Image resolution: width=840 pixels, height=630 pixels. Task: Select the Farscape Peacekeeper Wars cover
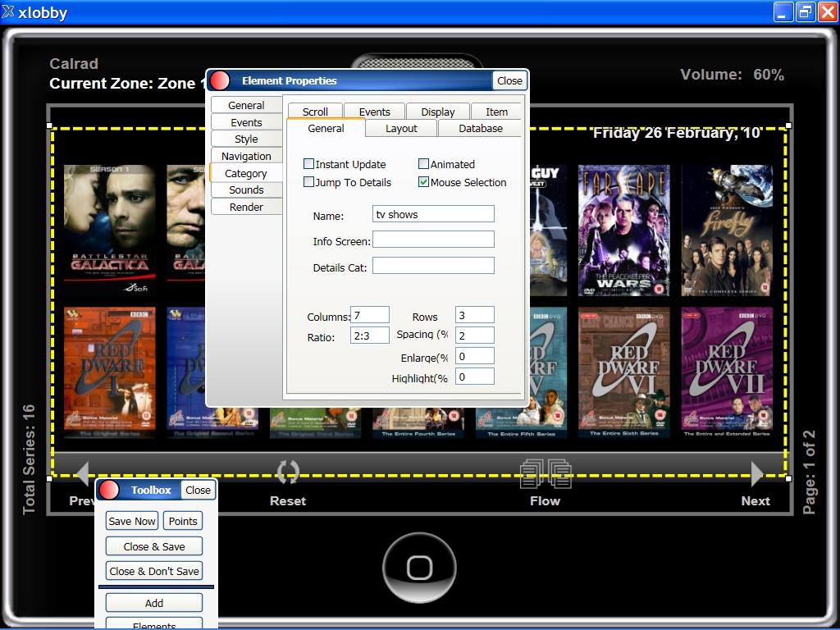[x=624, y=231]
